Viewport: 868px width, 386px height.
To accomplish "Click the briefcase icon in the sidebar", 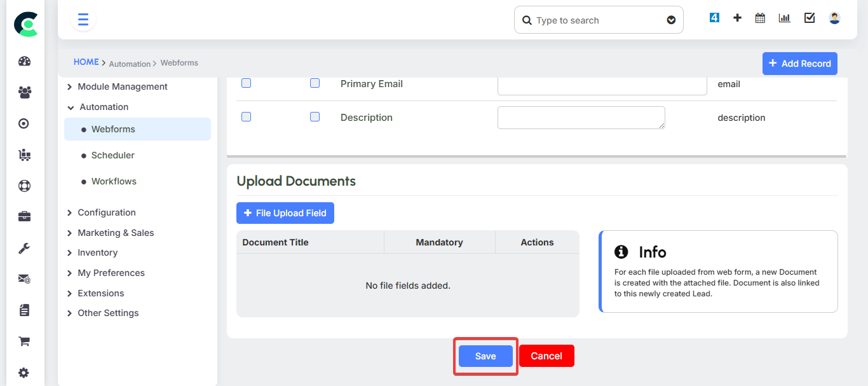I will (x=24, y=216).
